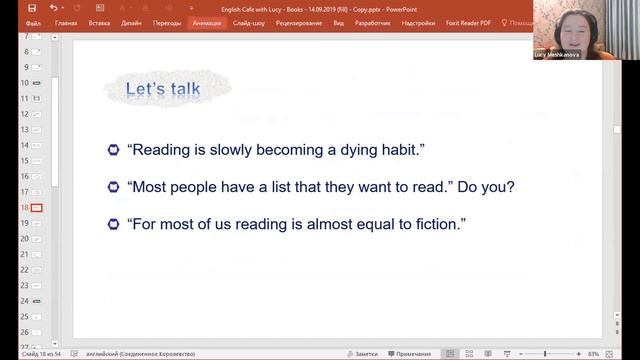Click the slide counter "Слайд 18 из 54"
Screen dimensions: 640x360
coord(41,354)
